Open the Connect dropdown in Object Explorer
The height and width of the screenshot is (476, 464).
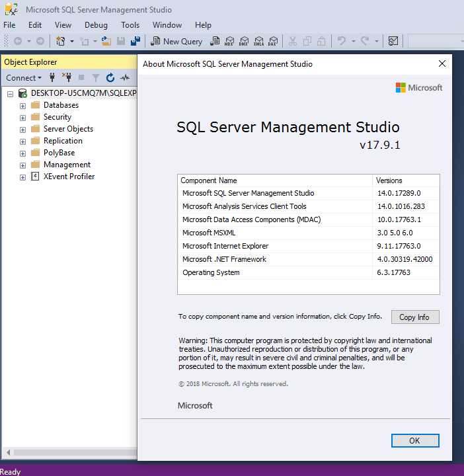(23, 77)
